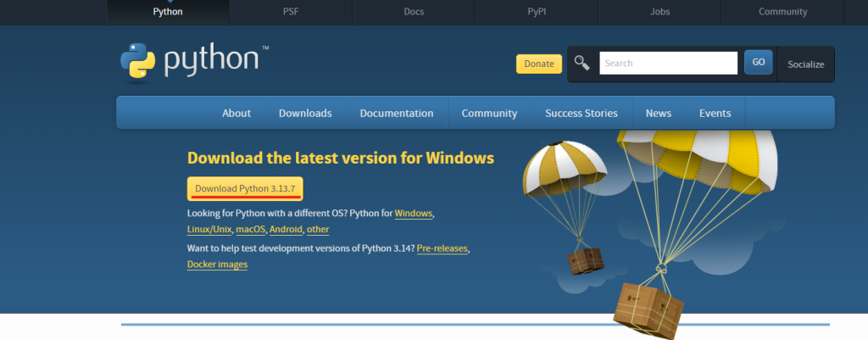Click the Download Python 3.13.7 button
868x340 pixels.
[245, 188]
